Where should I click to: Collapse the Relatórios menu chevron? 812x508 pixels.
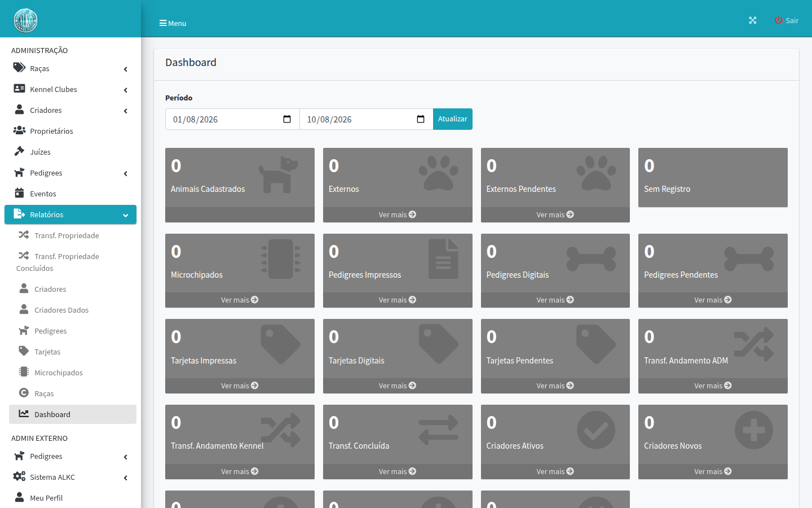(x=125, y=216)
